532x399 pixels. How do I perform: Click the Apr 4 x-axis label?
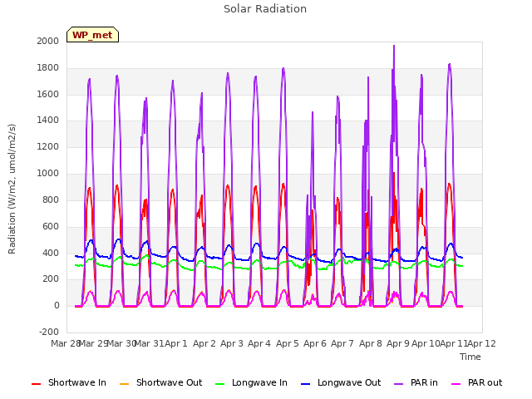pyautogui.click(x=259, y=343)
